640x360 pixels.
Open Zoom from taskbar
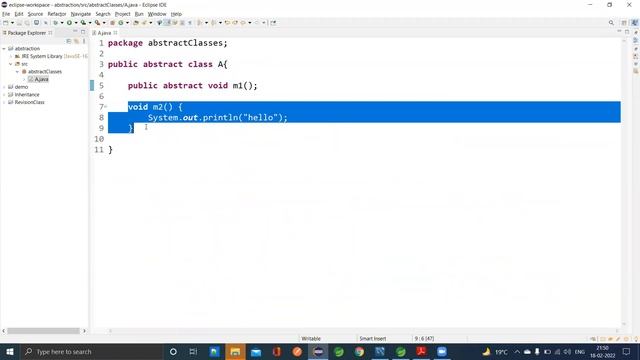click(442, 351)
